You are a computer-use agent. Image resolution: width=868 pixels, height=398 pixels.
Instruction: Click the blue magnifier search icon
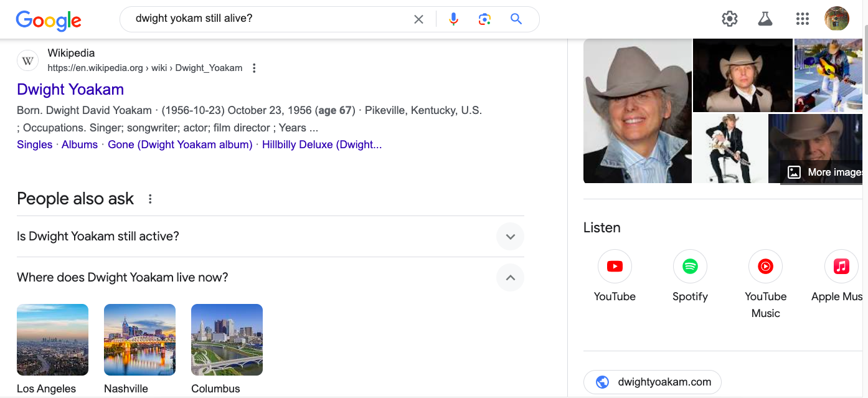516,19
